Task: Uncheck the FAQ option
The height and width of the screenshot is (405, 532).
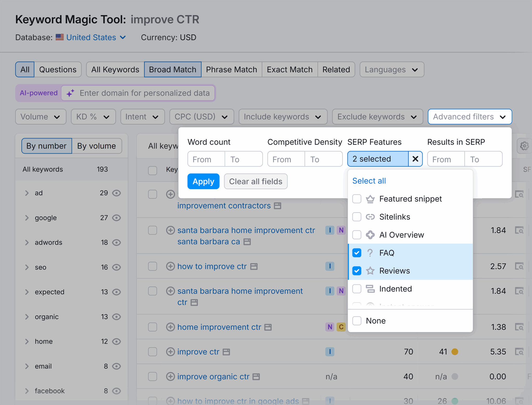Action: (x=357, y=253)
